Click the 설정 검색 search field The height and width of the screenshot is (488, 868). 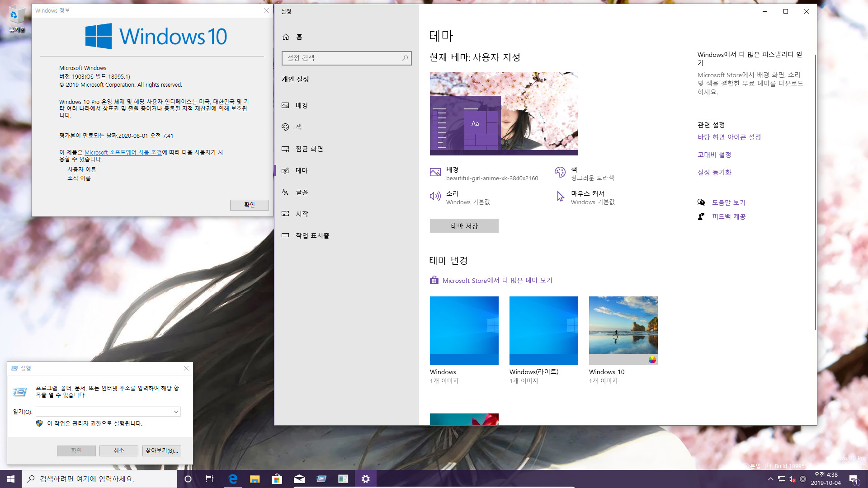coord(346,58)
